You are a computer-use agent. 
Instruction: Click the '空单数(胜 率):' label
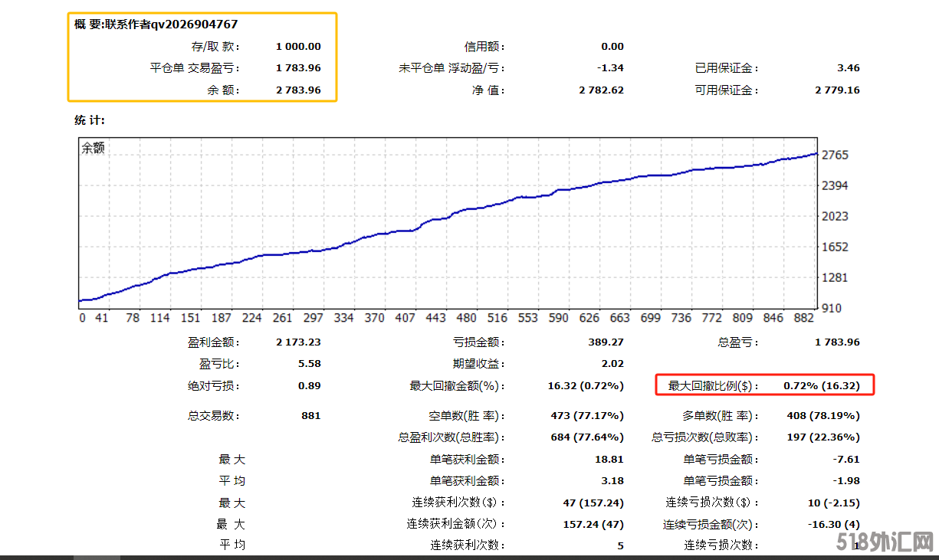coord(467,416)
